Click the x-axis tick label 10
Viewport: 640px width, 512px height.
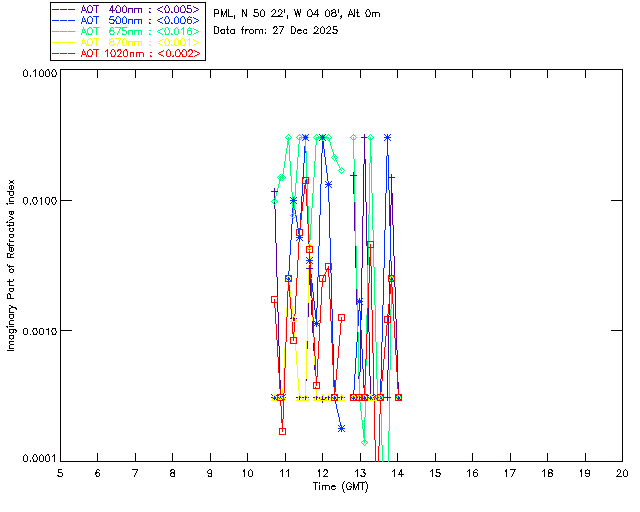[247, 473]
